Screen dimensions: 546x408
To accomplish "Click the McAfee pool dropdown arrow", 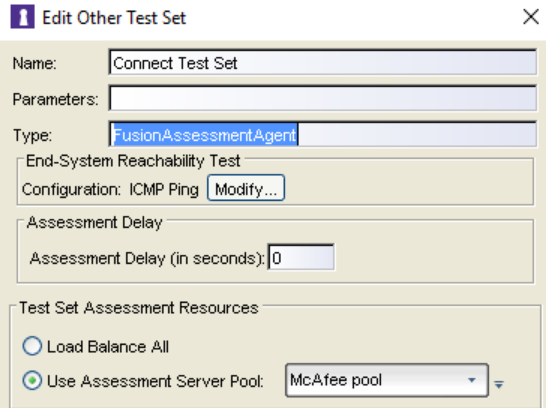I will (x=471, y=380).
